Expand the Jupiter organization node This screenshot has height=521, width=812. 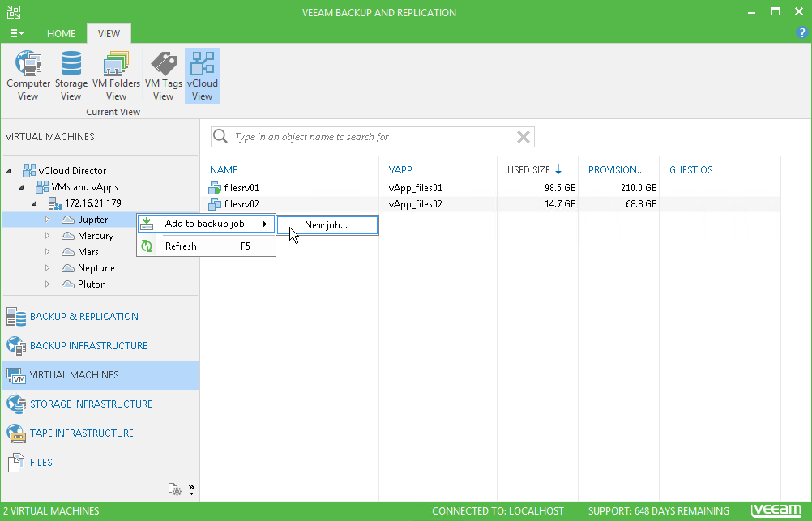[47, 220]
